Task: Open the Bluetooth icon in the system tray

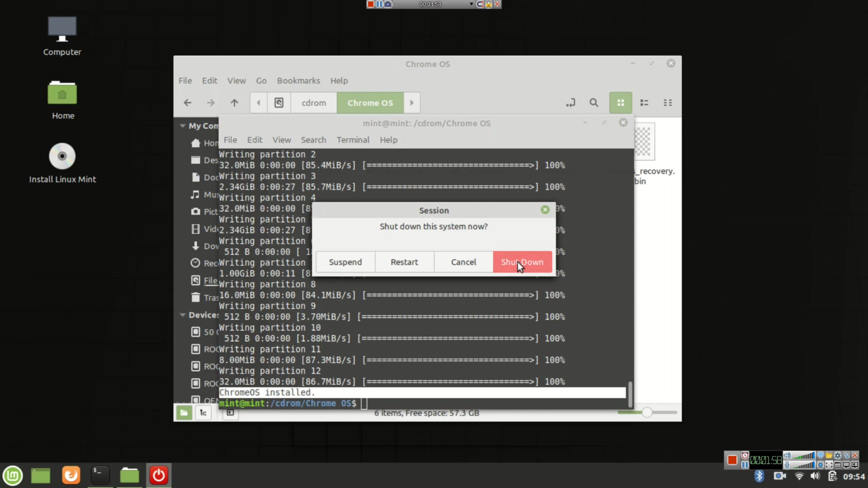Action: point(759,475)
